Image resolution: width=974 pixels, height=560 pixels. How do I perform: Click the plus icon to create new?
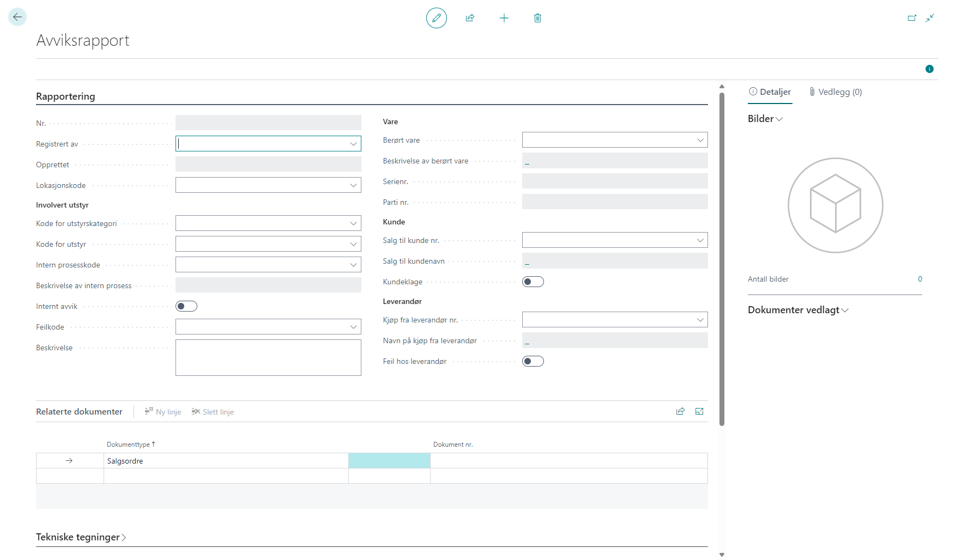tap(504, 18)
